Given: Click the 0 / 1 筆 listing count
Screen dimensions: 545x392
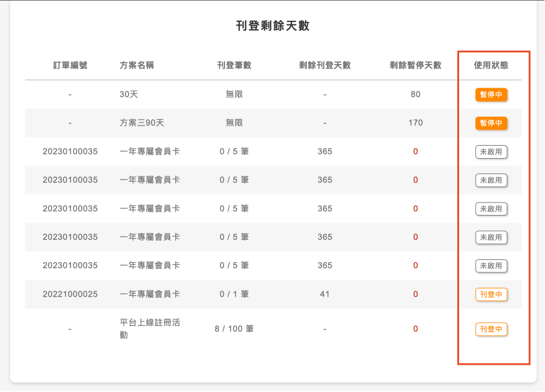Looking at the screenshot, I should click(234, 294).
